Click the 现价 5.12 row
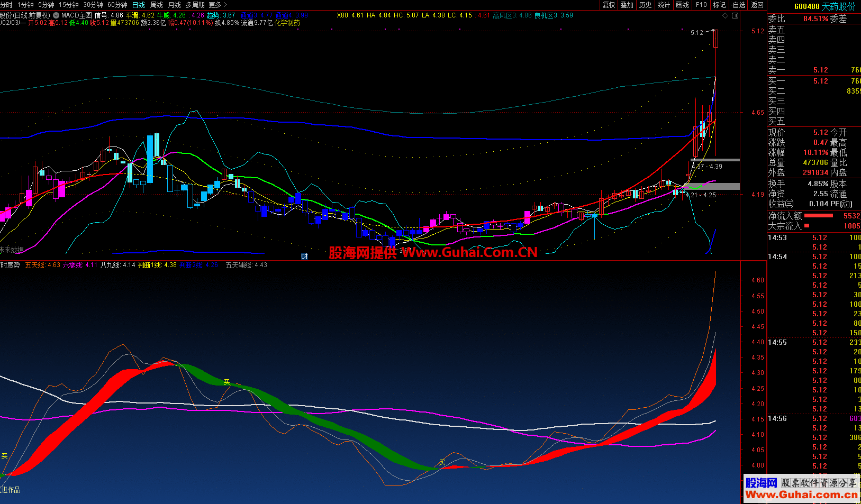The image size is (861, 504). click(x=798, y=132)
